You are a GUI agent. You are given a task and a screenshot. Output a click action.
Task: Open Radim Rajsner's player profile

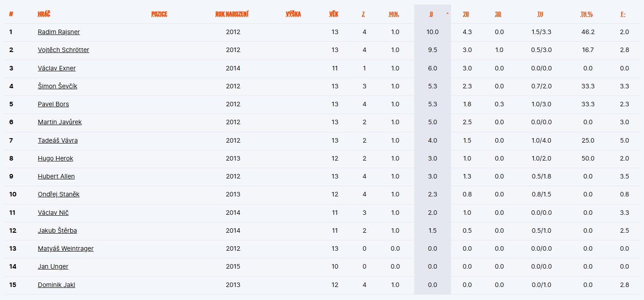59,32
